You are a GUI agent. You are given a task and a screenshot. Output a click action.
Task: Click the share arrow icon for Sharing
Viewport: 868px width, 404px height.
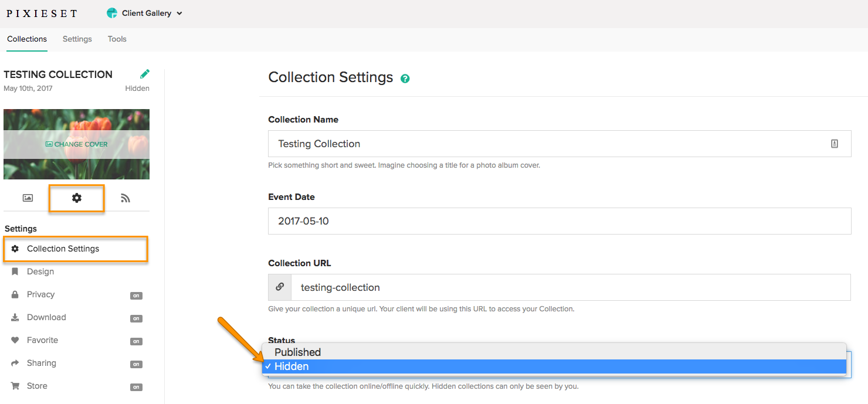(x=15, y=363)
